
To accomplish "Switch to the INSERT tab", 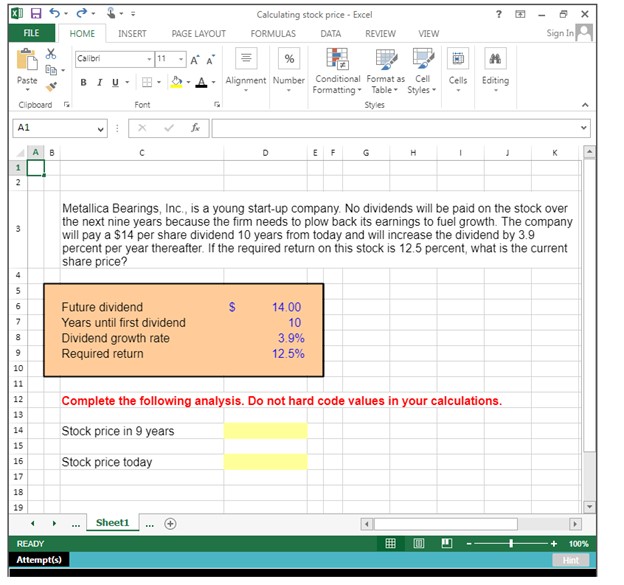I will [132, 34].
